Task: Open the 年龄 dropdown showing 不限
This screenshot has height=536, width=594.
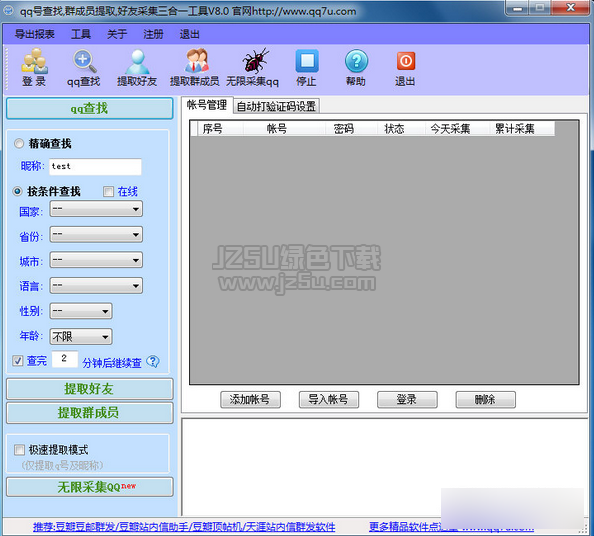Action: click(x=81, y=337)
